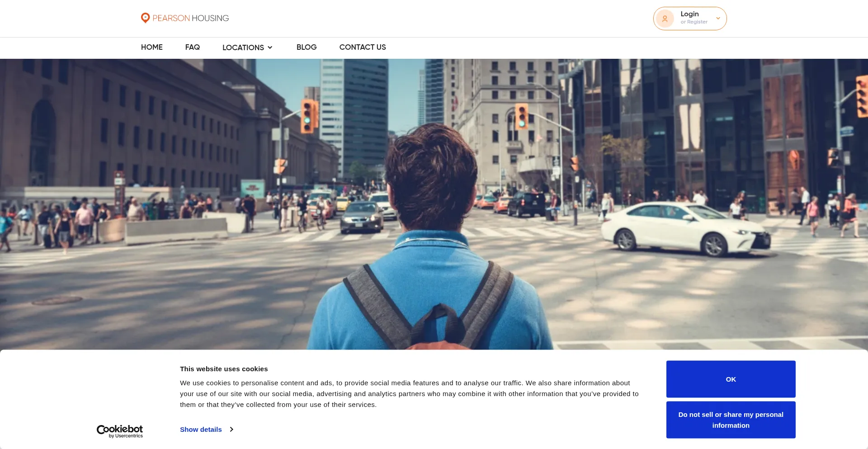The height and width of the screenshot is (449, 868).
Task: Open the CONTACT US page
Action: coord(362,47)
